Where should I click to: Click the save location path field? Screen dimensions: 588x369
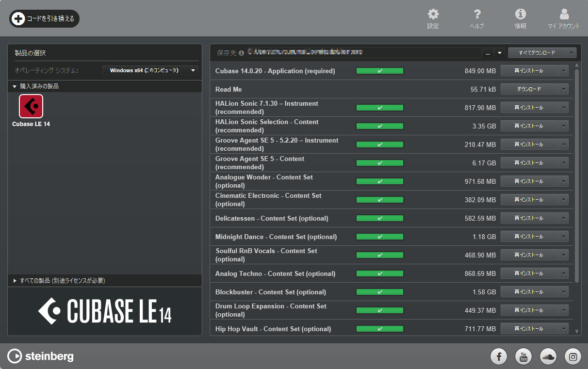[364, 52]
